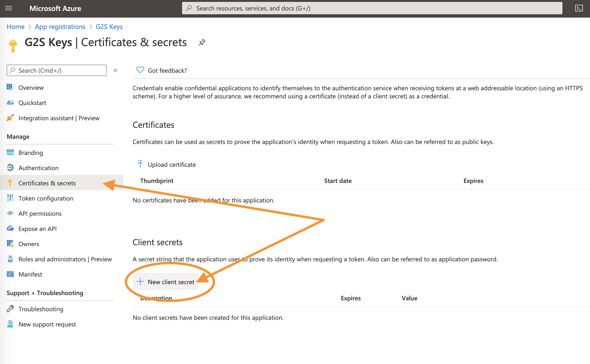The width and height of the screenshot is (590, 364).
Task: Click Upload certificate
Action: tap(166, 164)
